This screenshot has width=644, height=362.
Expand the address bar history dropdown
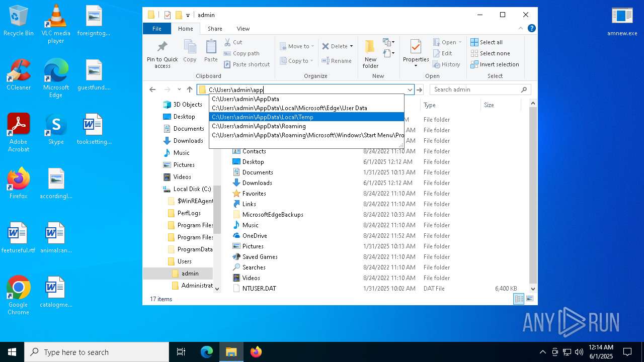410,89
